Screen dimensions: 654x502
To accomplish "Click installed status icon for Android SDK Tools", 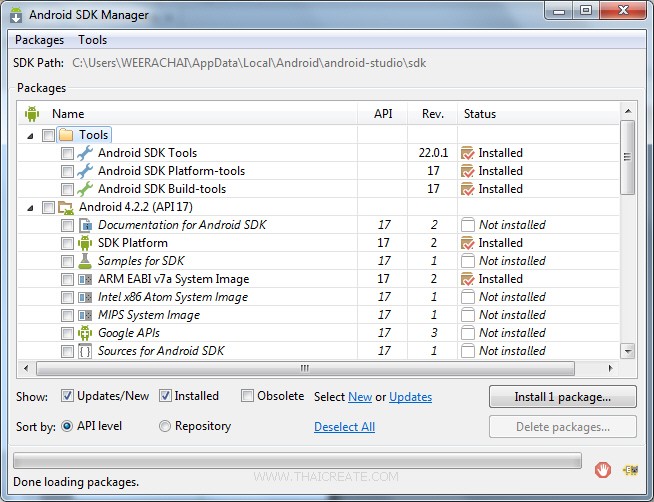I will (x=468, y=153).
